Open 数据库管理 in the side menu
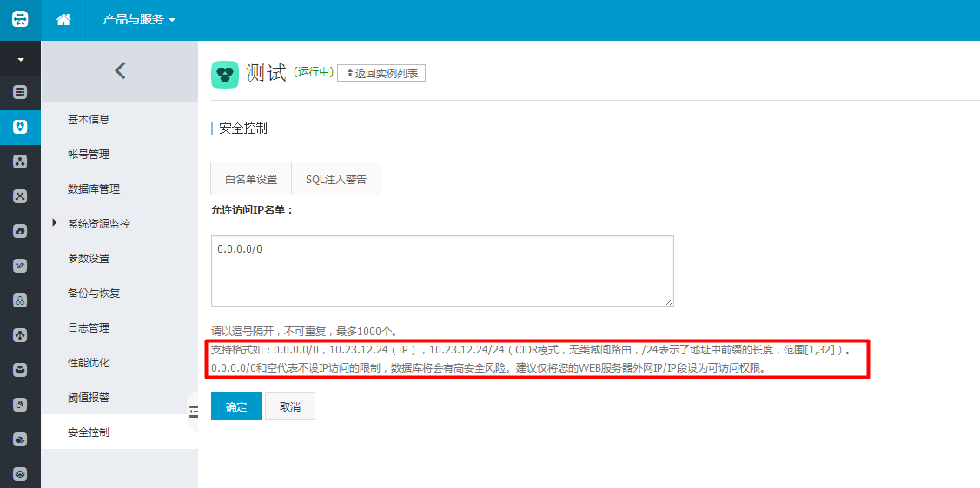Image resolution: width=980 pixels, height=488 pixels. point(94,188)
